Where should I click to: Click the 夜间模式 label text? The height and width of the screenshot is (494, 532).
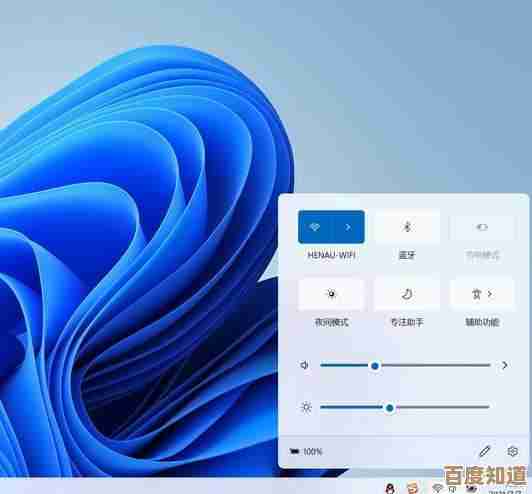click(331, 322)
